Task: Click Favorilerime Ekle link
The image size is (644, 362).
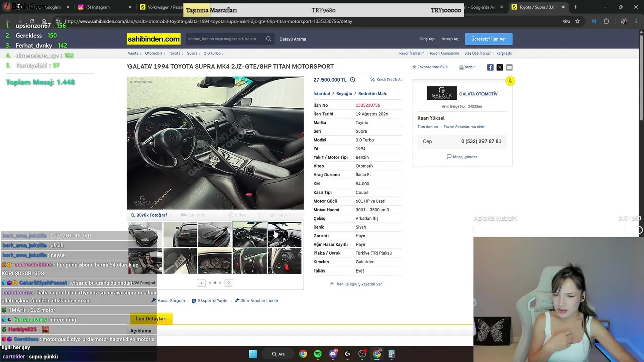Action: coord(432,67)
